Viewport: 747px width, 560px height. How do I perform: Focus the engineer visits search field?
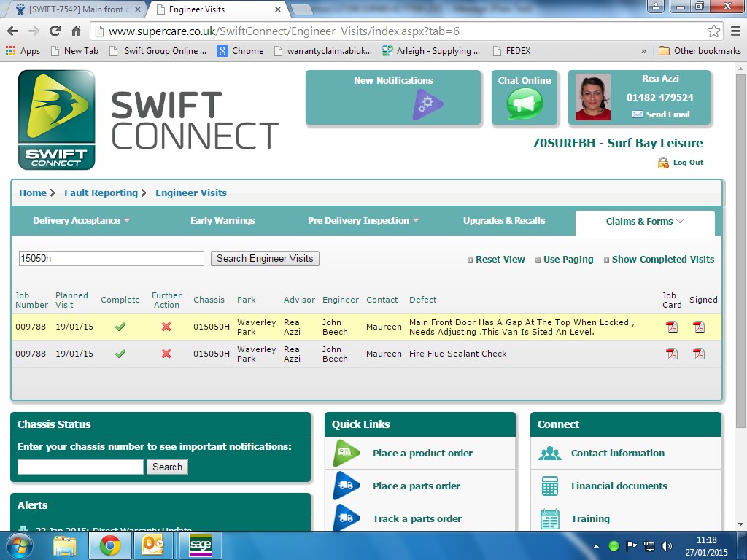pyautogui.click(x=111, y=259)
